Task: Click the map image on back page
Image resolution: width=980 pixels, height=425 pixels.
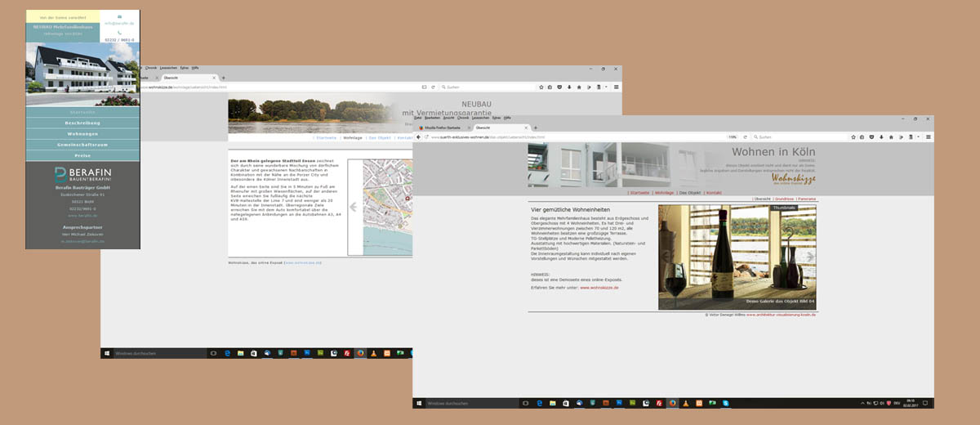Action: pyautogui.click(x=388, y=207)
